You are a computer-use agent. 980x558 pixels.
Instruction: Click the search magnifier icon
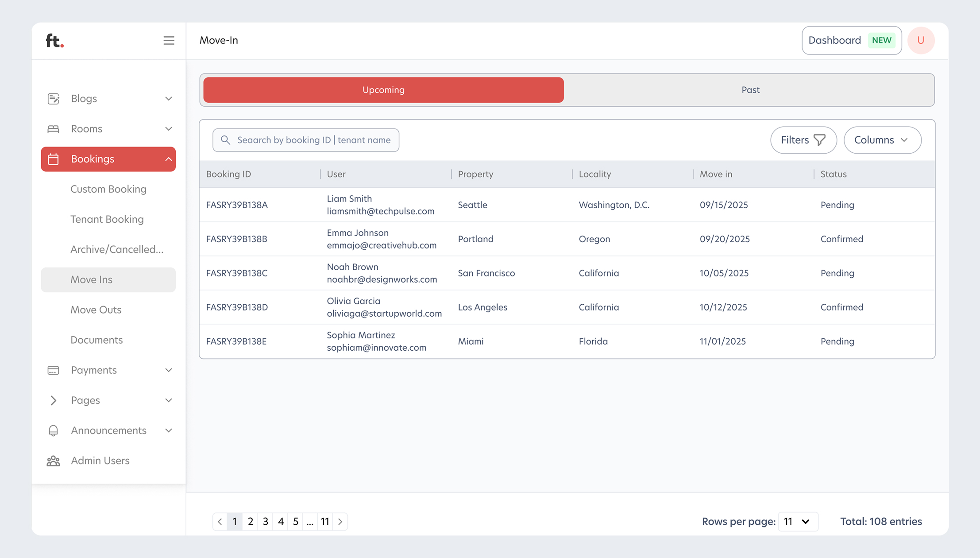(225, 140)
